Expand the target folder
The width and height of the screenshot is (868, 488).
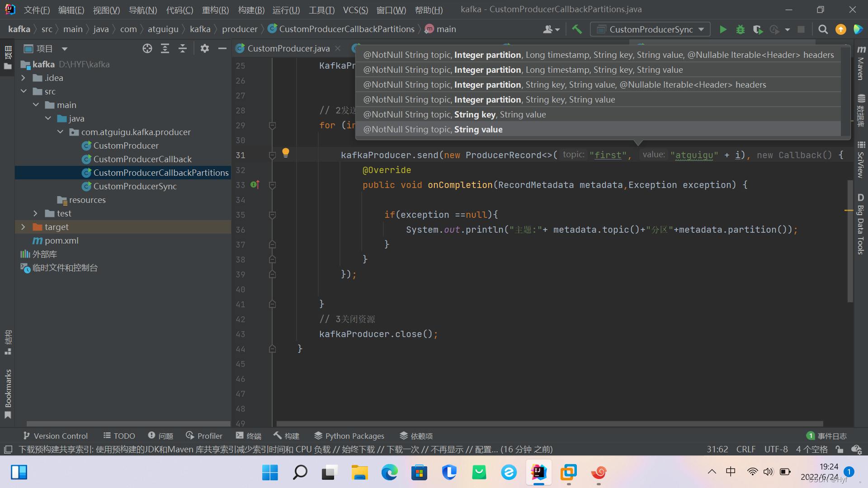[x=24, y=227]
